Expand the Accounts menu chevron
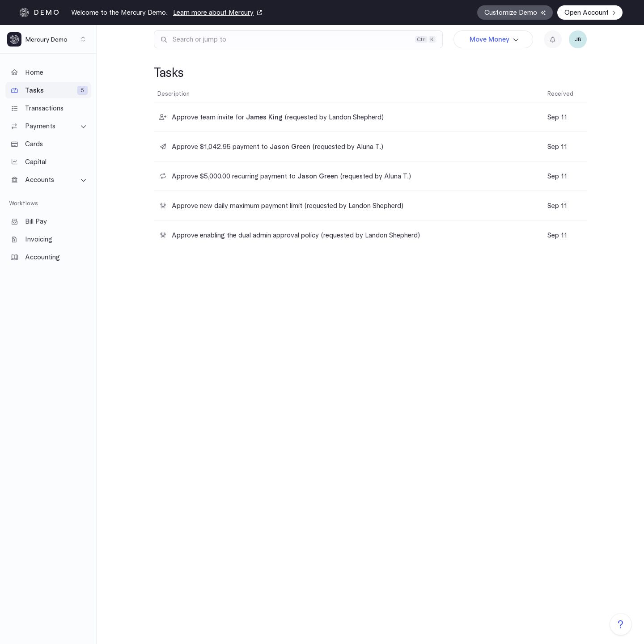Viewport: 644px width, 644px height. 83,180
